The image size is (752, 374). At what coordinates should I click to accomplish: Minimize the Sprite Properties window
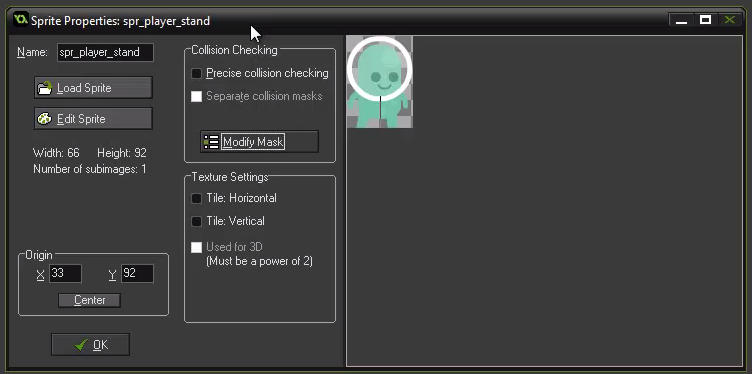coord(681,20)
